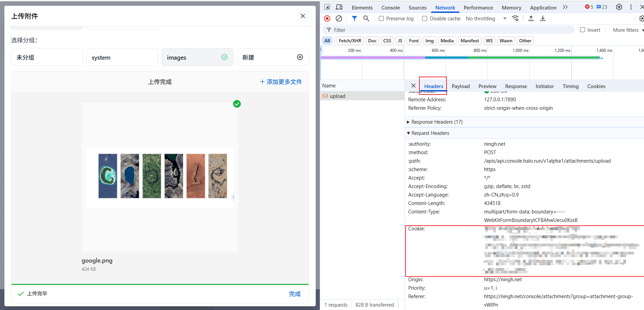Click the upload request type icon
Screen dimensions: 644x310
point(325,96)
